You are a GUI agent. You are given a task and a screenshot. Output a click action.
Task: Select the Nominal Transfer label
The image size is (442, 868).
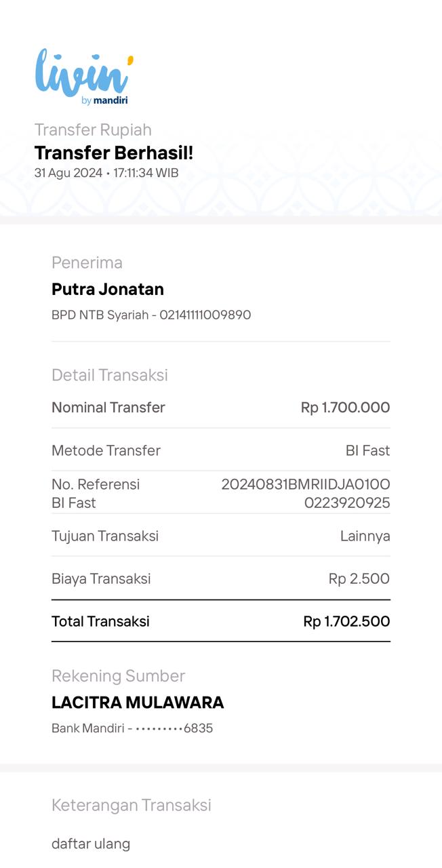coord(108,408)
